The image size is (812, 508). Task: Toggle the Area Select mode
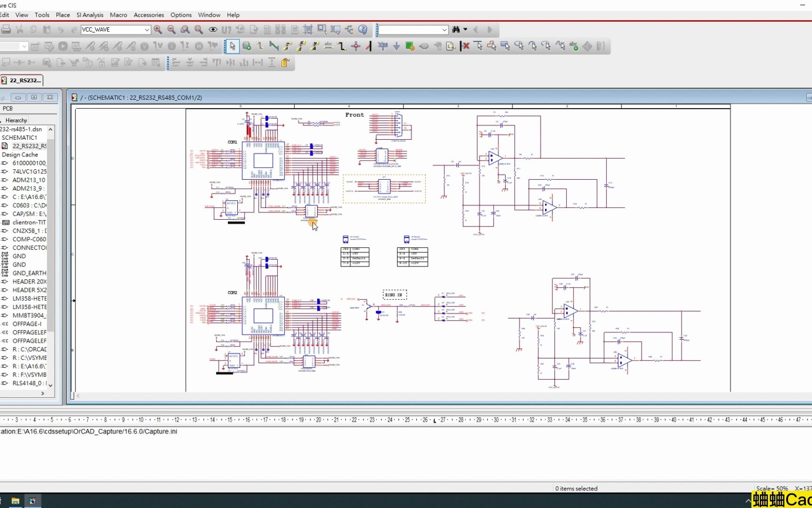(322, 30)
